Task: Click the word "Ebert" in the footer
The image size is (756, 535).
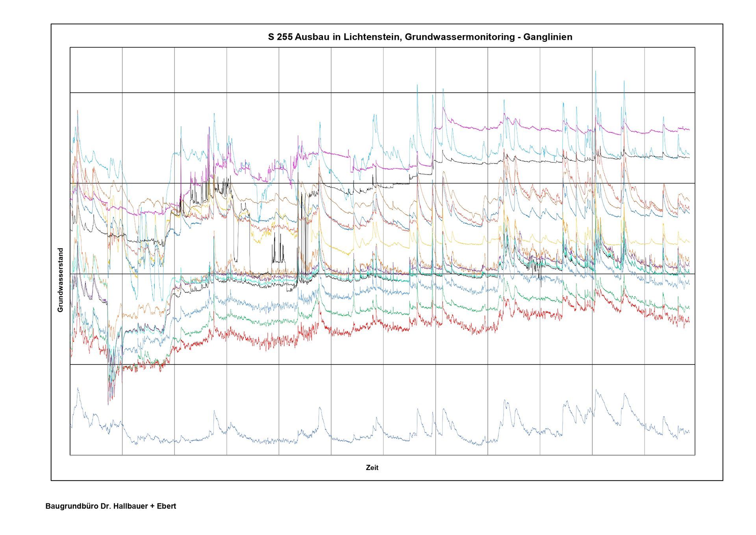Action: [166, 506]
